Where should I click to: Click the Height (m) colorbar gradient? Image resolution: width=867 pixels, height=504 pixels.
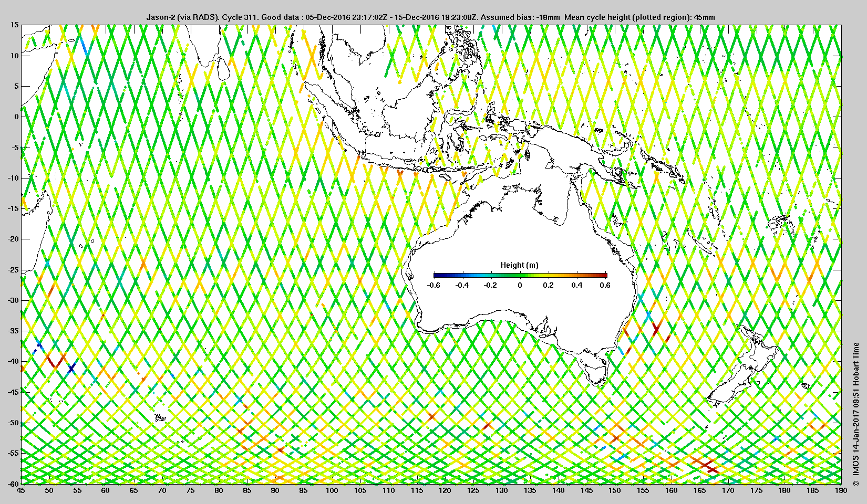(520, 275)
